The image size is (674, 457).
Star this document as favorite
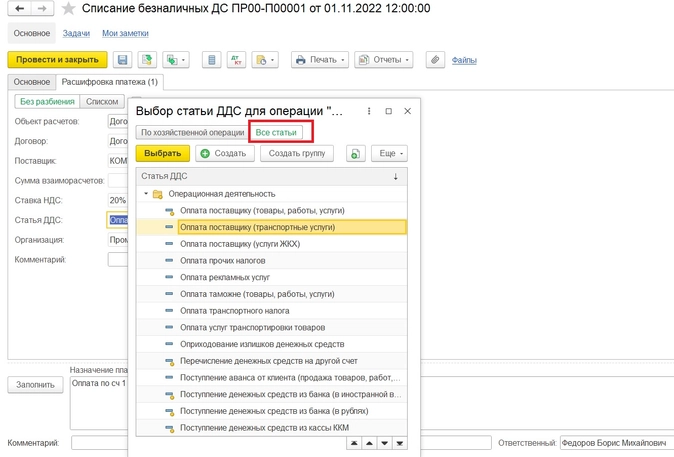(x=68, y=9)
